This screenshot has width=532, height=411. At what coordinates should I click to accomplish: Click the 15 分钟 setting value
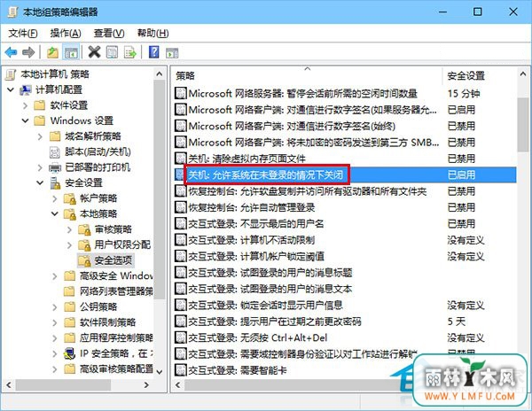pyautogui.click(x=464, y=93)
